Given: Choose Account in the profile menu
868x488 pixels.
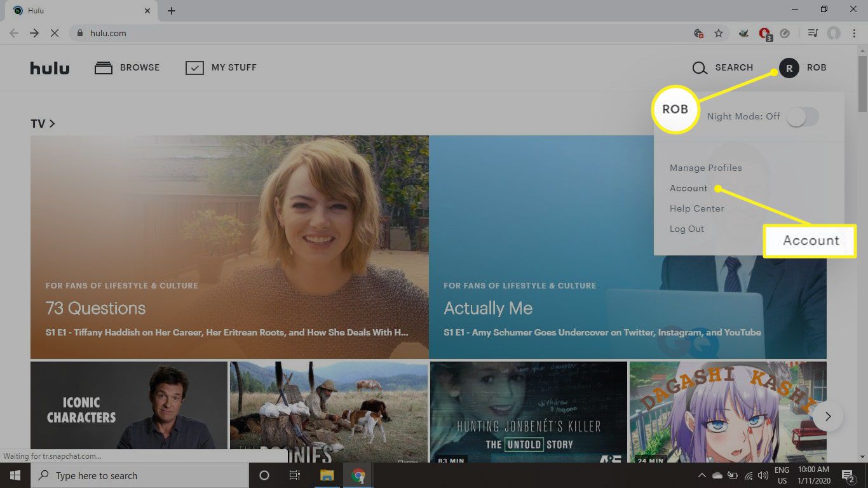Looking at the screenshot, I should (688, 188).
